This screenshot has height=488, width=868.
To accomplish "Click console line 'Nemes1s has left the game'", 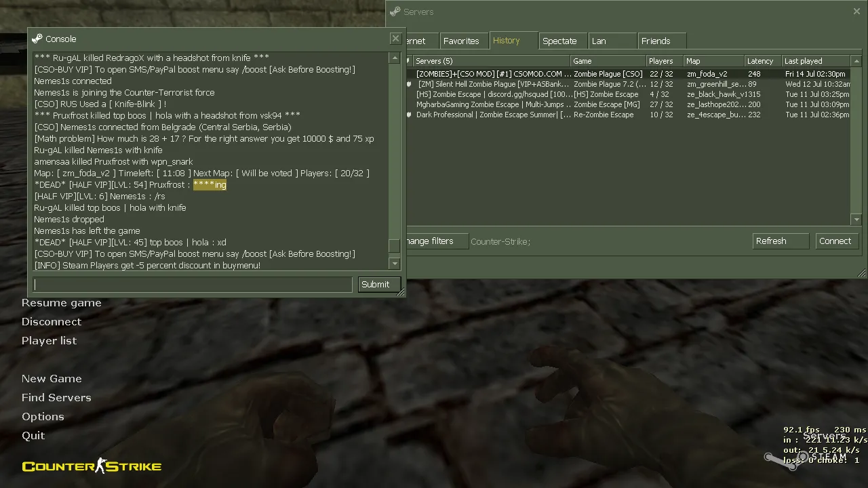I will click(x=87, y=231).
